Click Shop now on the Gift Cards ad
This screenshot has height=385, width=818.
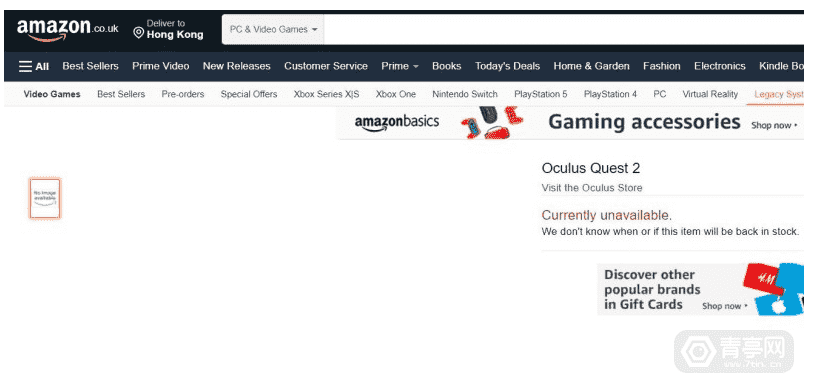tap(725, 306)
